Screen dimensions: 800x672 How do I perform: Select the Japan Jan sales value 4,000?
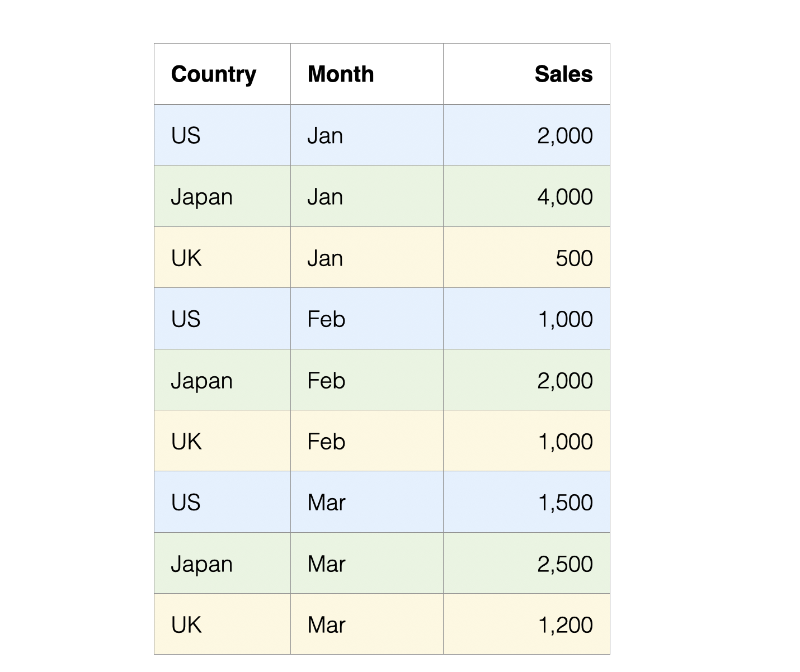(526, 196)
